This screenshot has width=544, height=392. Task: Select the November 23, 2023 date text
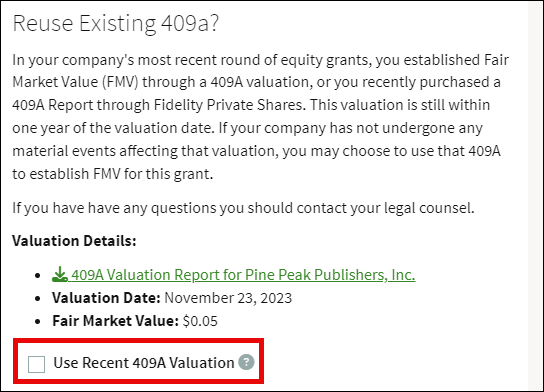(x=228, y=298)
